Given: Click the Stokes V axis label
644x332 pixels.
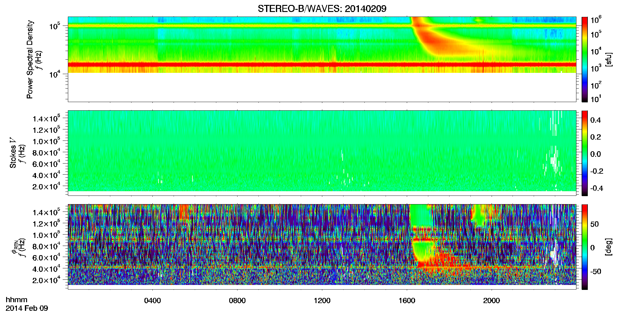Looking at the screenshot, I should point(13,153).
